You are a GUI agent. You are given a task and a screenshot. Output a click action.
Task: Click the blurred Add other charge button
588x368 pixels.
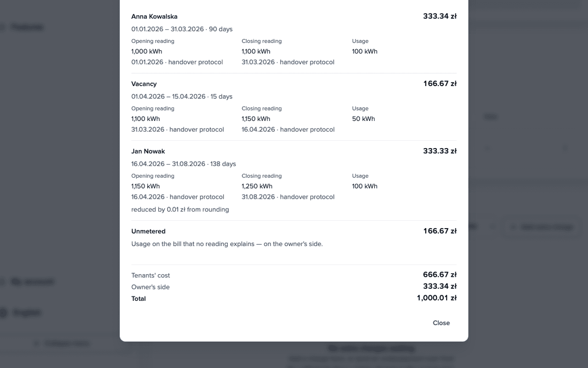(542, 227)
